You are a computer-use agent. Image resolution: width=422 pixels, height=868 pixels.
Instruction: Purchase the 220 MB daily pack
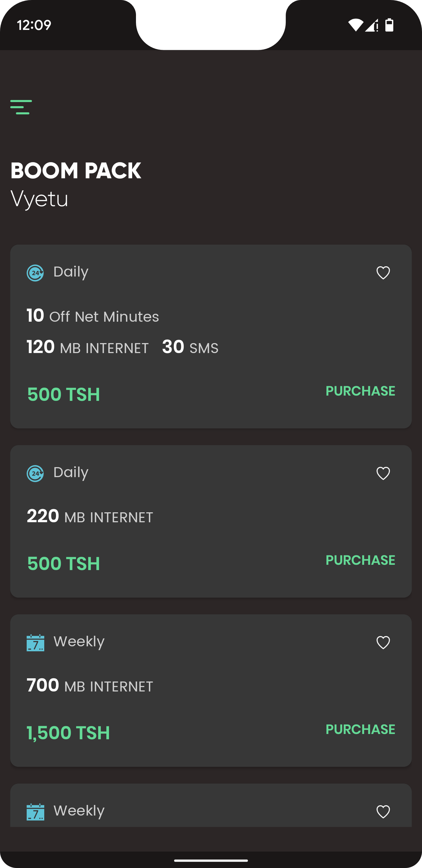[360, 560]
